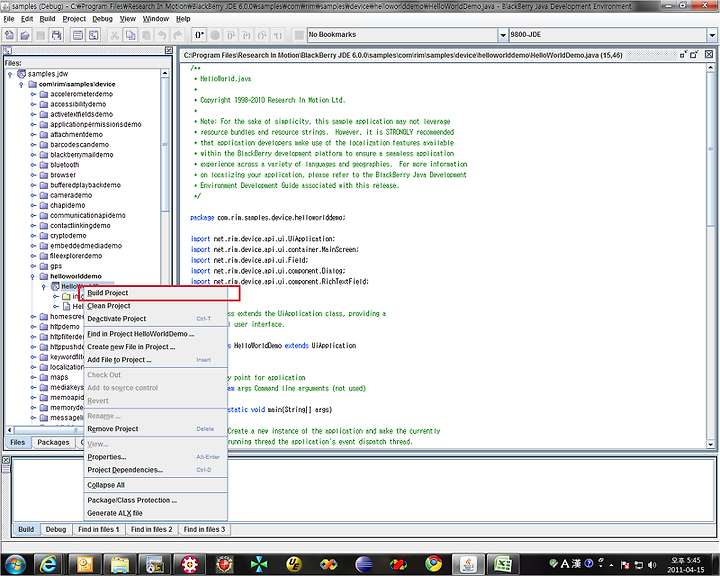Choose Collapse All in context menu
Image resolution: width=720 pixels, height=576 pixels.
tap(156, 485)
